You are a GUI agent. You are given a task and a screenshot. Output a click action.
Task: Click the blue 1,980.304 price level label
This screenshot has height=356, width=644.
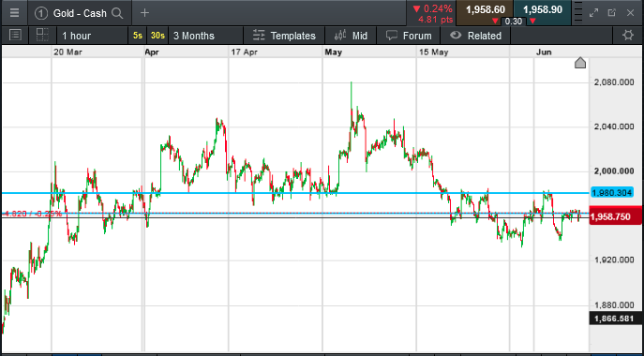pyautogui.click(x=613, y=192)
